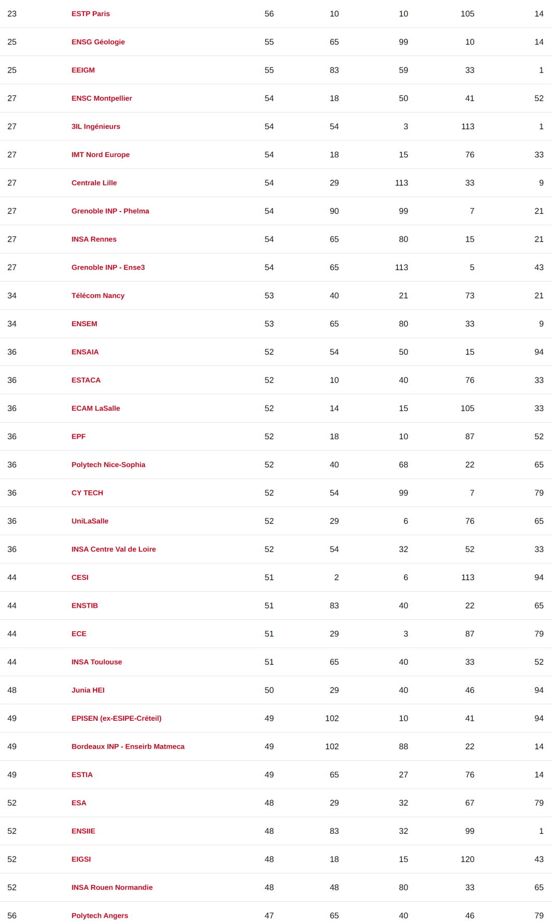This screenshot has height=924, width=560.
Task: Open the EPISEN (ex-ESIPE-Créteil) link
Action: tap(117, 719)
